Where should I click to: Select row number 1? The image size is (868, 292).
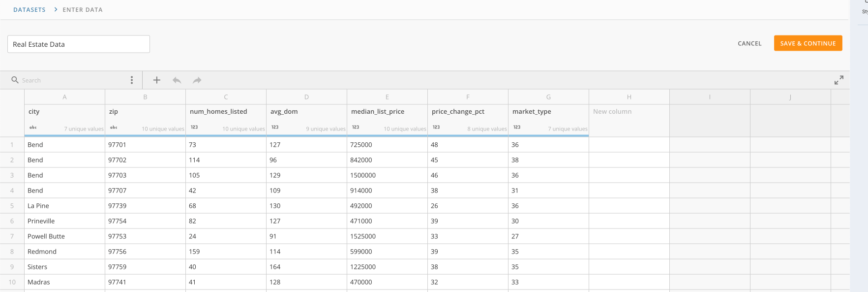[x=12, y=145]
